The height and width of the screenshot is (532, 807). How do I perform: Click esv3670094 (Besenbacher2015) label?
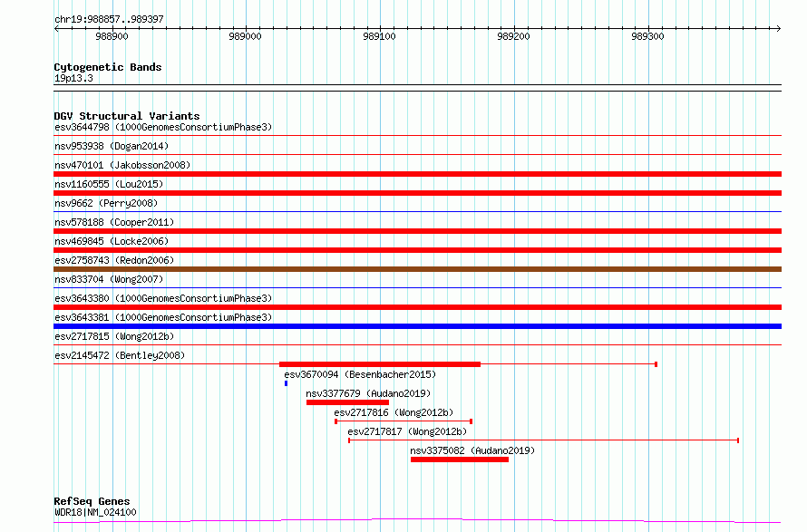(360, 374)
